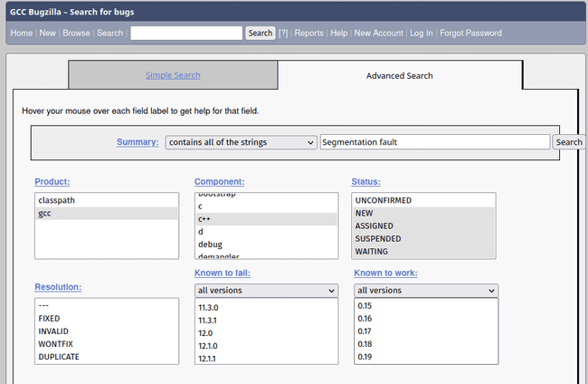Open the Help link
588x384 pixels.
click(339, 33)
